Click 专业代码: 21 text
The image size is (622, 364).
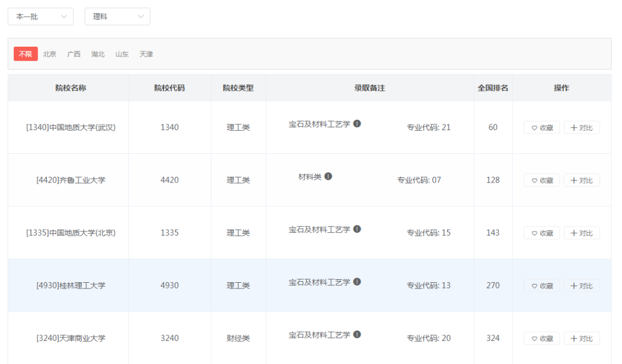[428, 127]
